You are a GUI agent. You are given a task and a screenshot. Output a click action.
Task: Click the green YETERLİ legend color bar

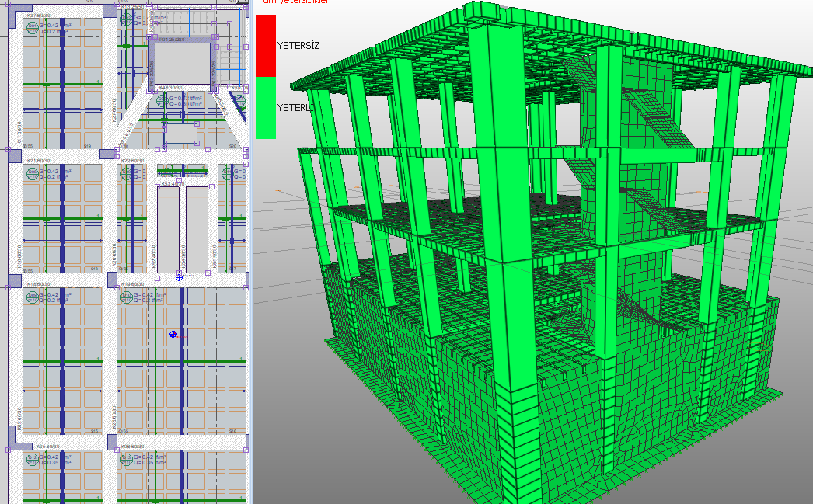point(266,107)
